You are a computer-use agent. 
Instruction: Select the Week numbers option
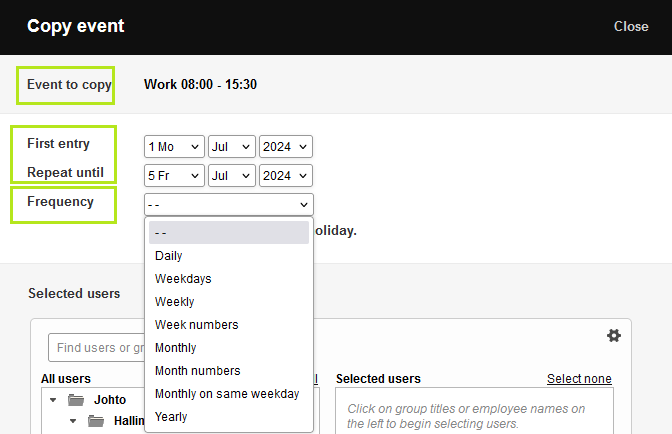(196, 325)
